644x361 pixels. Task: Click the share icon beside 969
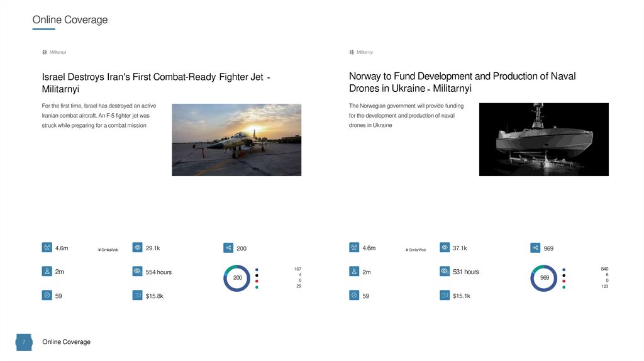535,248
